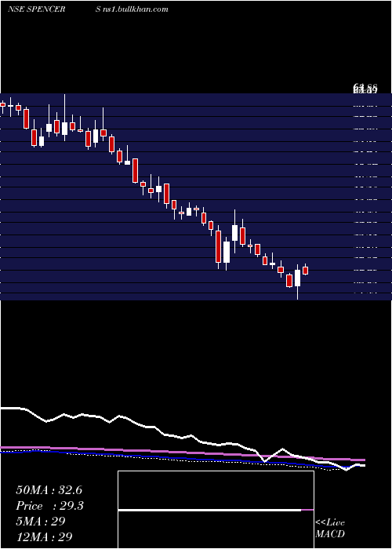Click the 5MA : 29 label
The height and width of the screenshot is (549, 392).
click(41, 522)
